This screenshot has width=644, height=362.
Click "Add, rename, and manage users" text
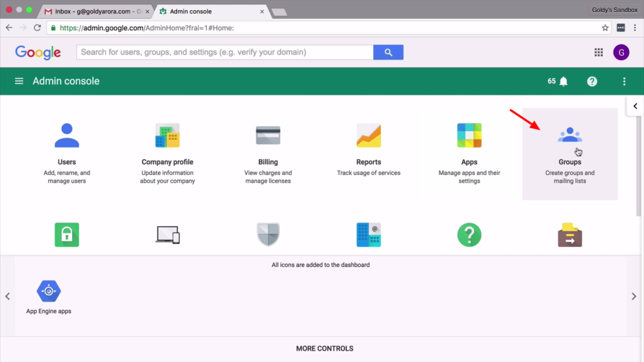66,177
